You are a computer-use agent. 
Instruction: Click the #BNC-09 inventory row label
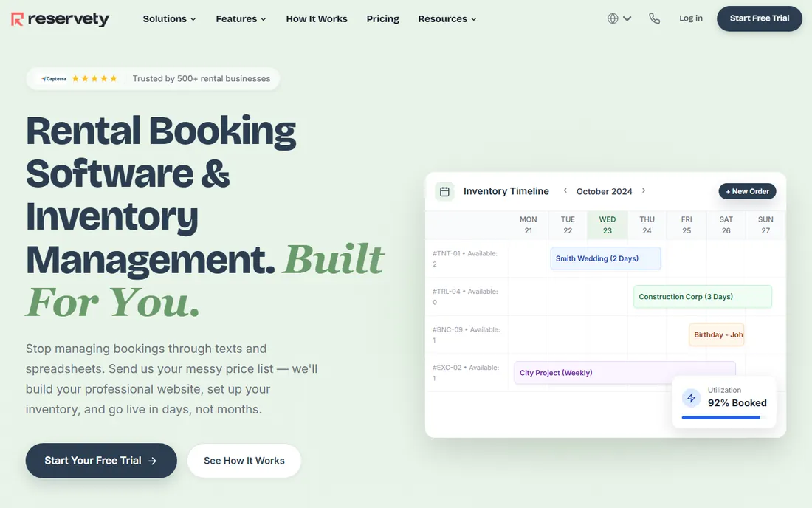pos(466,334)
